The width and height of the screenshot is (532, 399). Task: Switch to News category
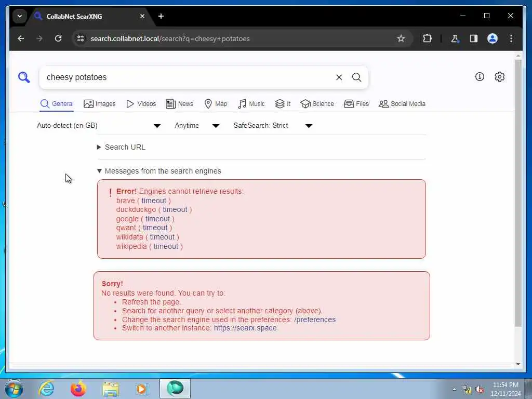click(x=179, y=104)
